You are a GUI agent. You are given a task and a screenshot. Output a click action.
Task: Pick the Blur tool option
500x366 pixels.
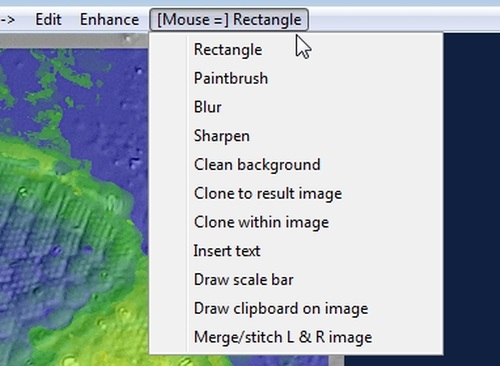(x=296, y=107)
